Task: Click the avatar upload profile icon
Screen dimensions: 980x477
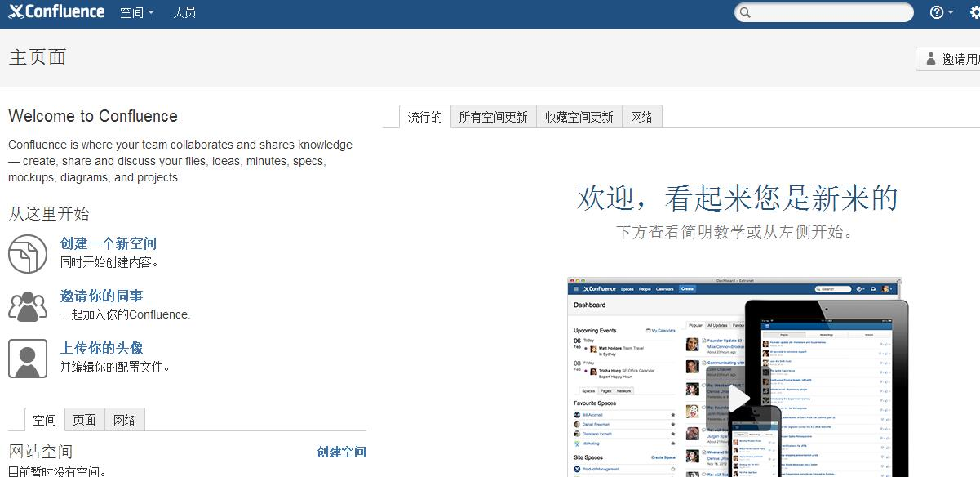Action: [28, 359]
